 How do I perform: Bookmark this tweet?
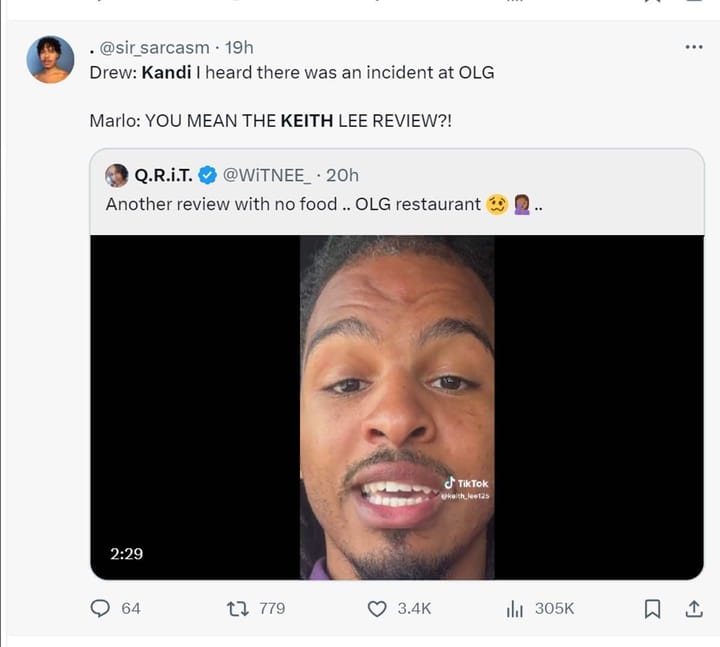(652, 608)
